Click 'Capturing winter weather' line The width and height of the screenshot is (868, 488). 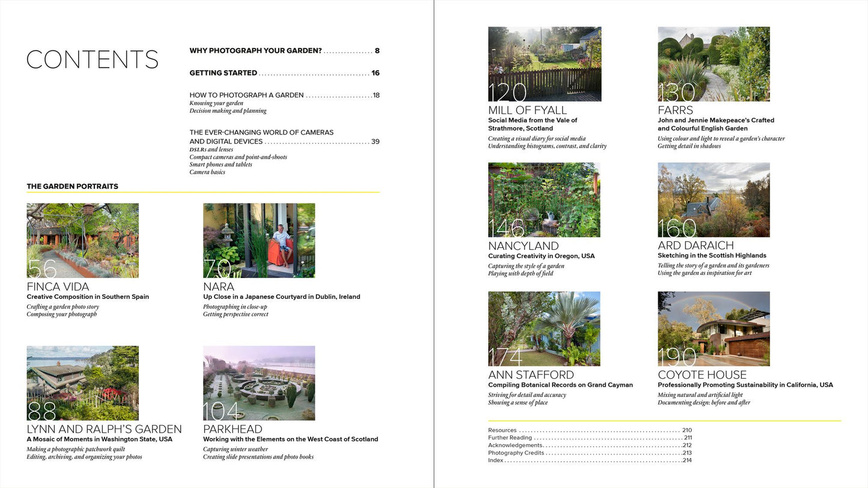point(235,449)
